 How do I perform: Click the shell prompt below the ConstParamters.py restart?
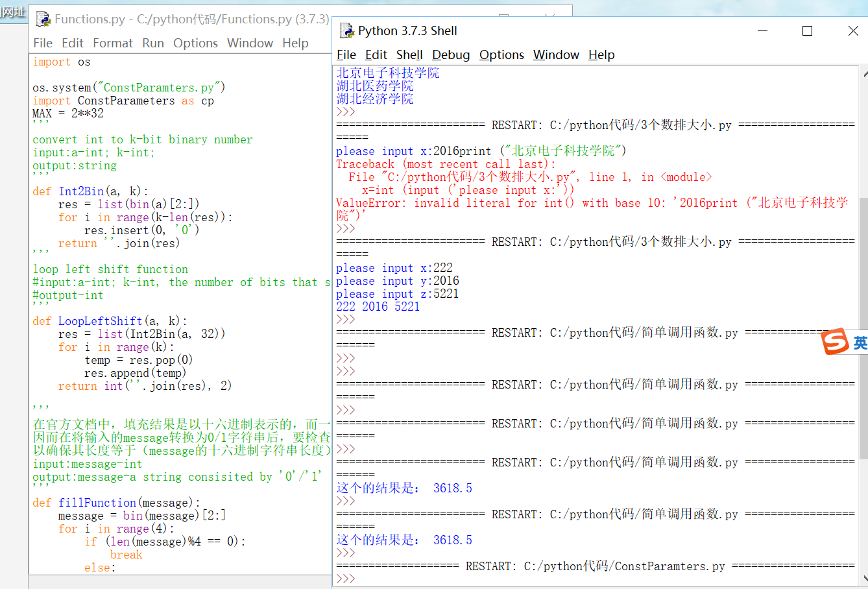(346, 579)
